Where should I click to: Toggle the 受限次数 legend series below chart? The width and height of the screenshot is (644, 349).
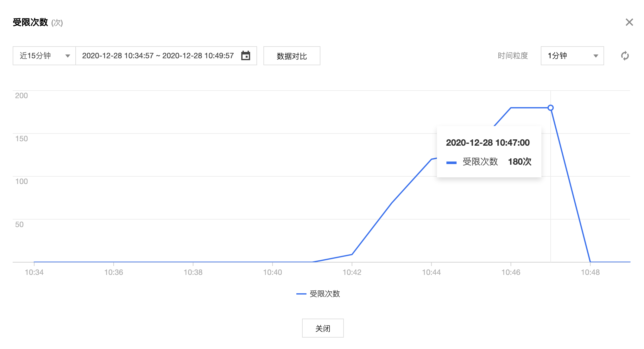pyautogui.click(x=318, y=294)
